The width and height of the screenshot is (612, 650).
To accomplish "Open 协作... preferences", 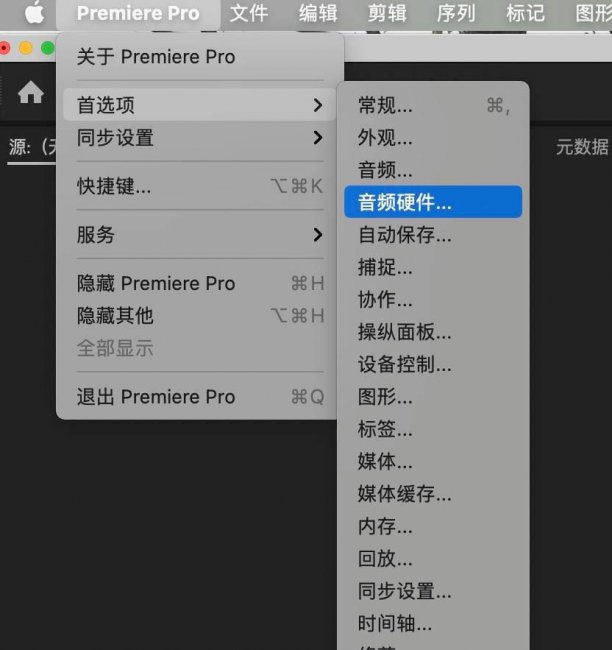I will [433, 299].
